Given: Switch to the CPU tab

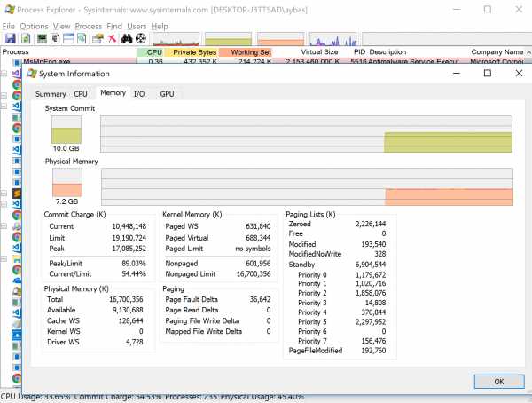Looking at the screenshot, I should pyautogui.click(x=81, y=94).
